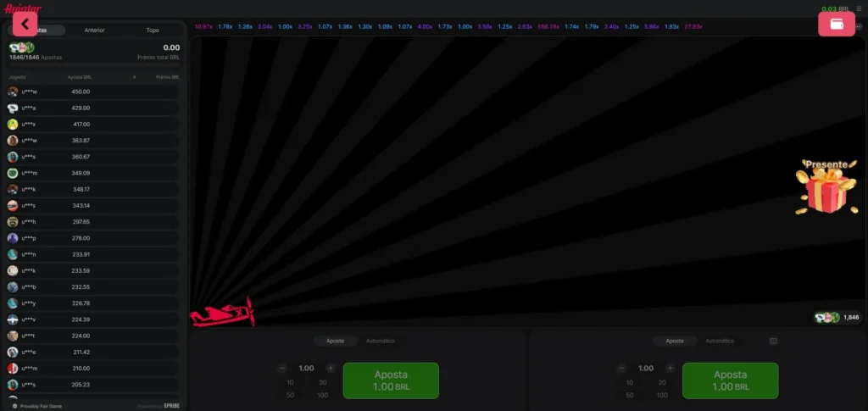Click the small icon beside right Automático tab
Viewport: 868px width, 411px height.
[773, 341]
